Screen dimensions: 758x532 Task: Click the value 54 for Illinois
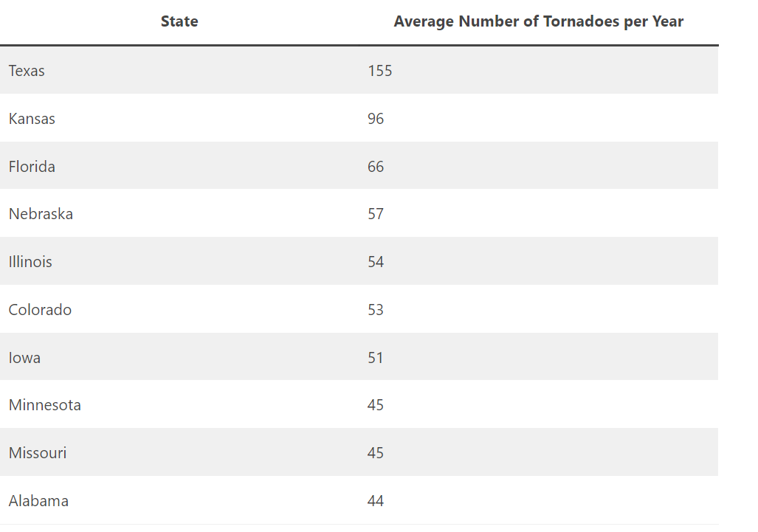376,262
